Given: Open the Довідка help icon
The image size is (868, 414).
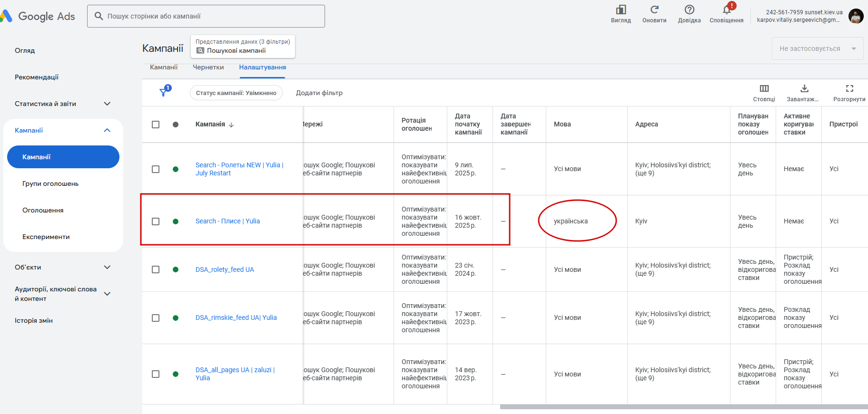Looking at the screenshot, I should click(x=689, y=10).
